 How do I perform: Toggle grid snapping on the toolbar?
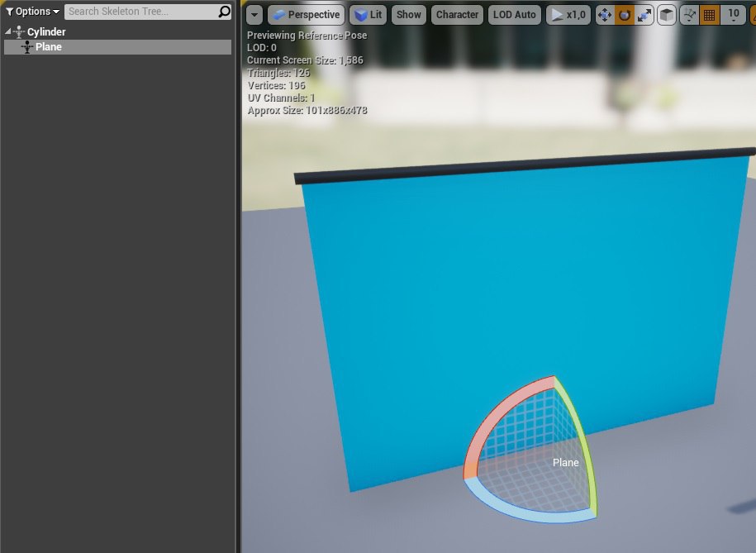coord(709,15)
